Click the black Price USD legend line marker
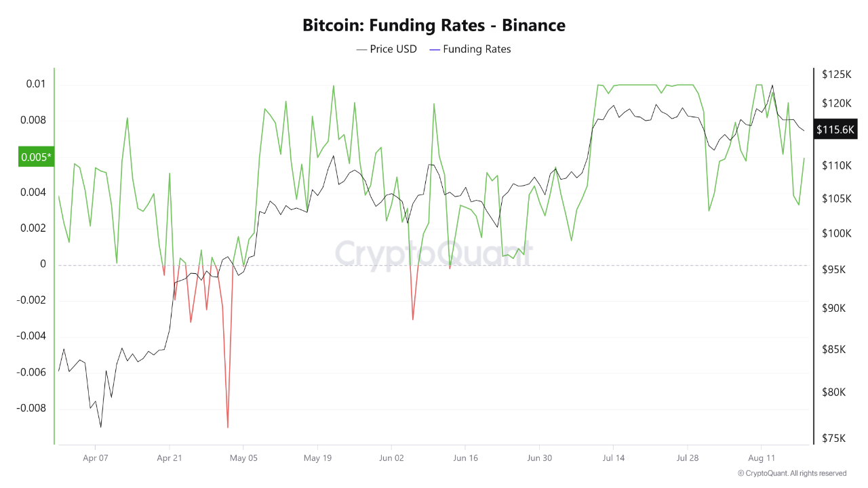This screenshot has width=868, height=488. pos(361,49)
